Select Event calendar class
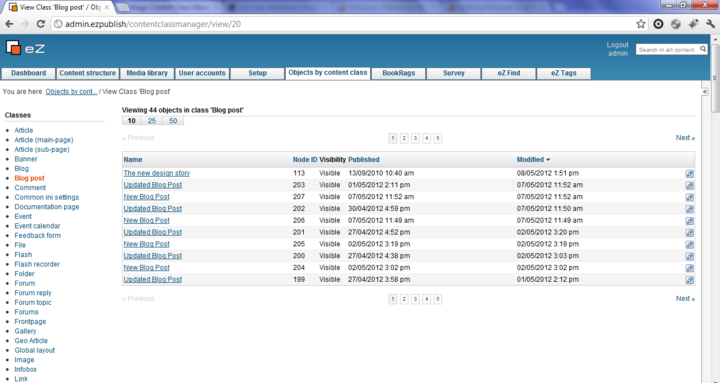 pos(37,226)
